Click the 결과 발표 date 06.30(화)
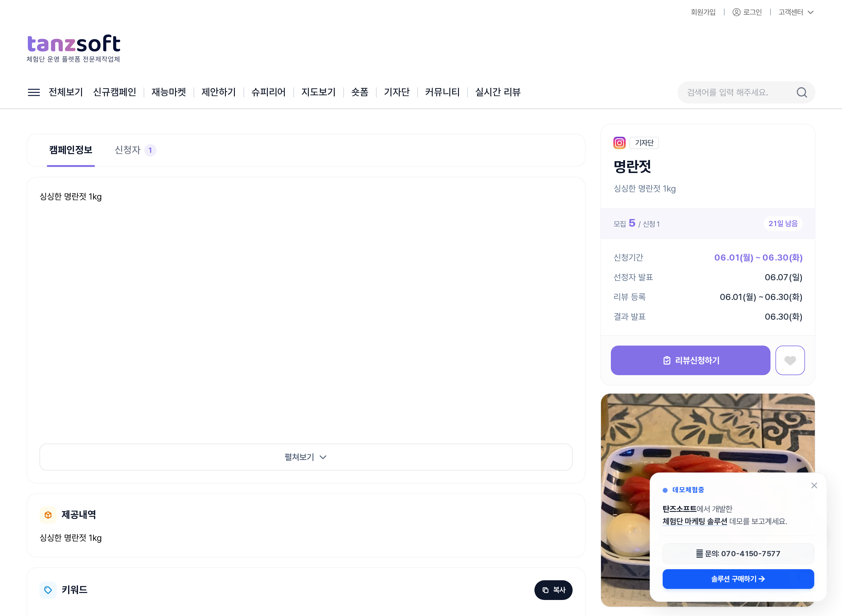The image size is (842, 616). [783, 317]
